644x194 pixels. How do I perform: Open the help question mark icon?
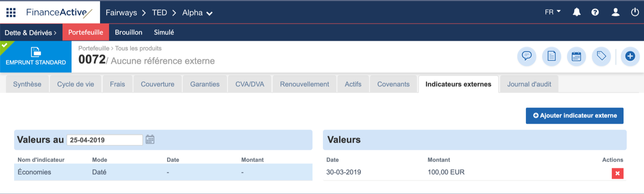tap(595, 12)
